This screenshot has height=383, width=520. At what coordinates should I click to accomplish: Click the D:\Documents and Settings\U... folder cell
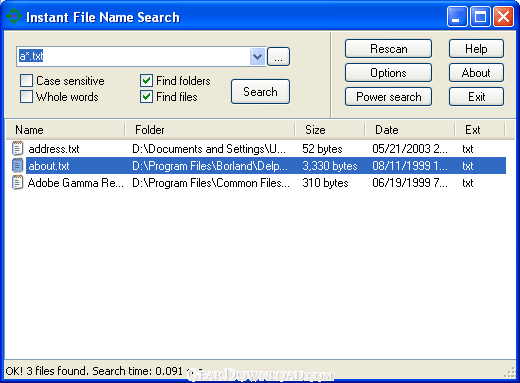coord(209,149)
